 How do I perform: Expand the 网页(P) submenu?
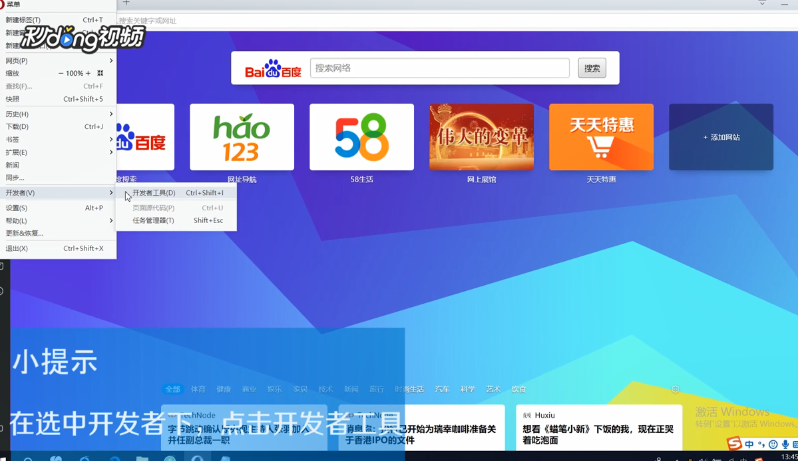(58, 61)
